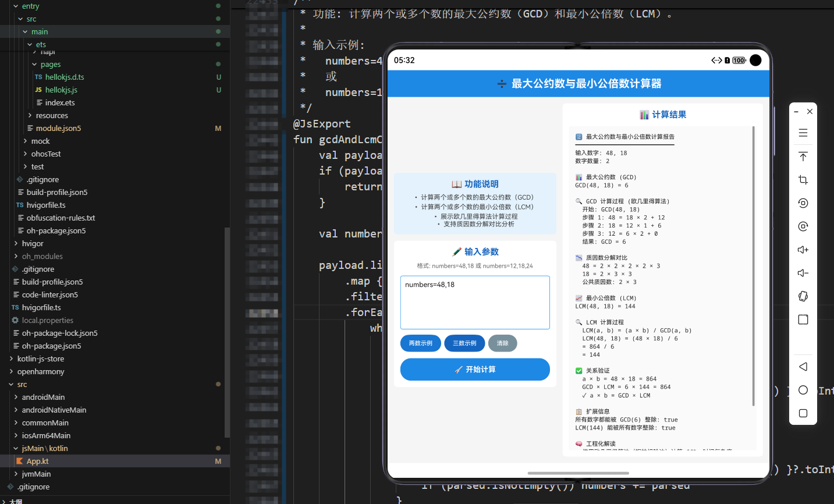The width and height of the screenshot is (834, 504).
Task: Click the numbers=48,18 input field
Action: [475, 302]
